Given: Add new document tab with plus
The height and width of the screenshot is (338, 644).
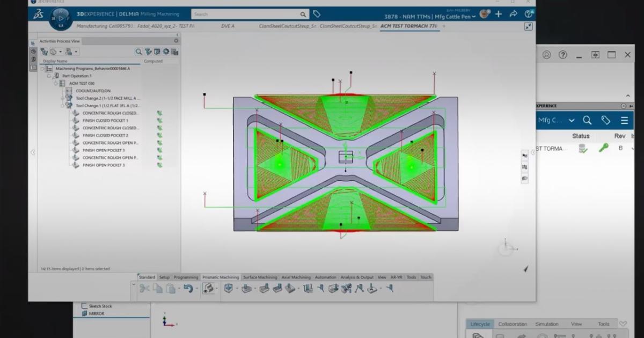Looking at the screenshot, I should (444, 26).
